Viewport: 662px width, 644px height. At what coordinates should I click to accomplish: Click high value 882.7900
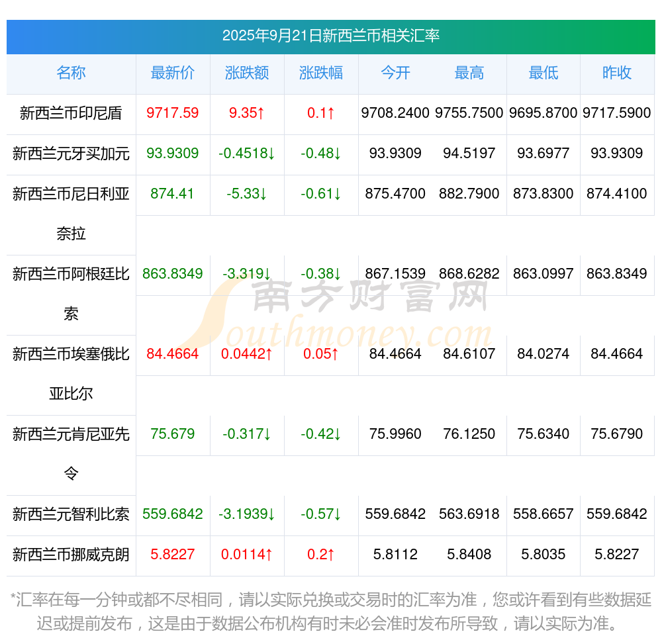(469, 194)
